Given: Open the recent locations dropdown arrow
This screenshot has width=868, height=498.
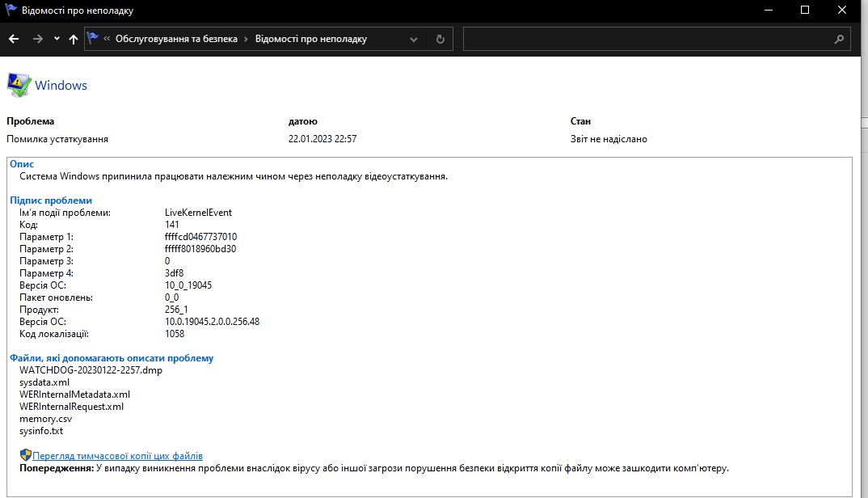Looking at the screenshot, I should (x=57, y=39).
